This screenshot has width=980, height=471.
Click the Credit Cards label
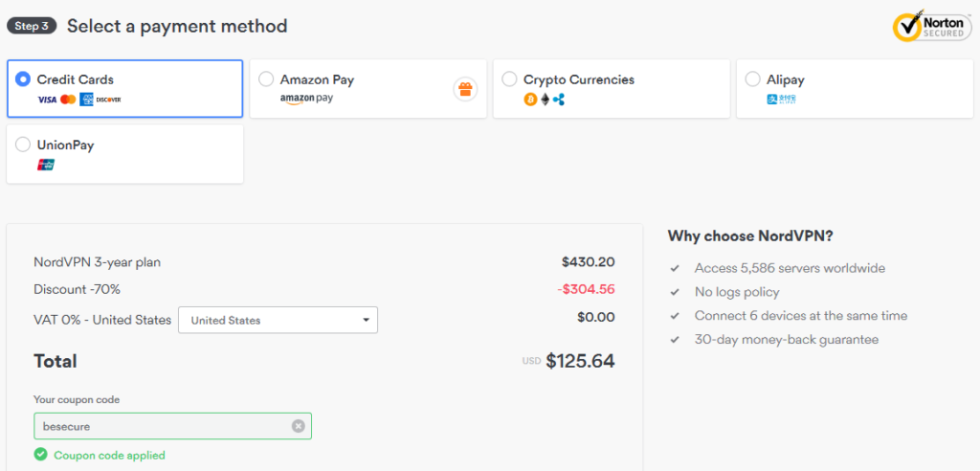pos(75,79)
